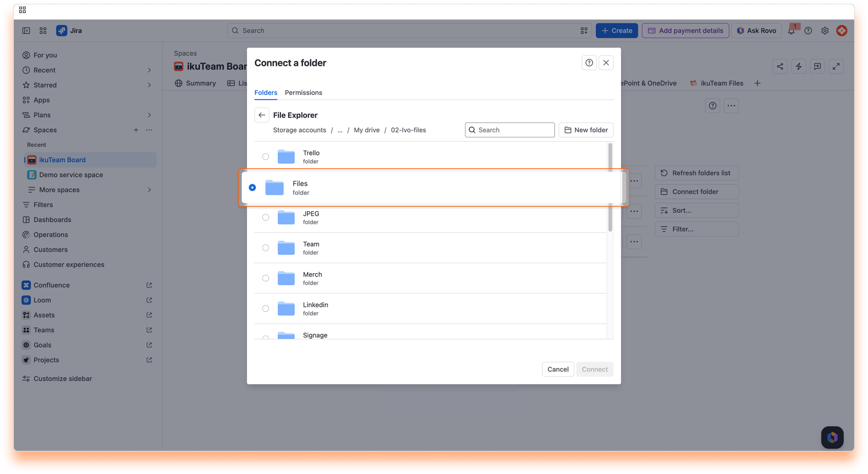Enter full screen with expand icon
Image resolution: width=868 pixels, height=474 pixels.
click(836, 66)
